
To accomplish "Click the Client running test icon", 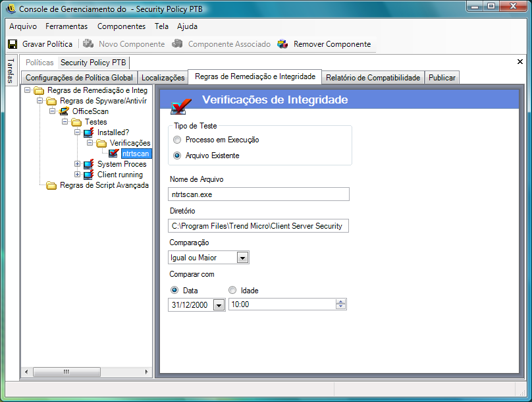I will (x=88, y=175).
